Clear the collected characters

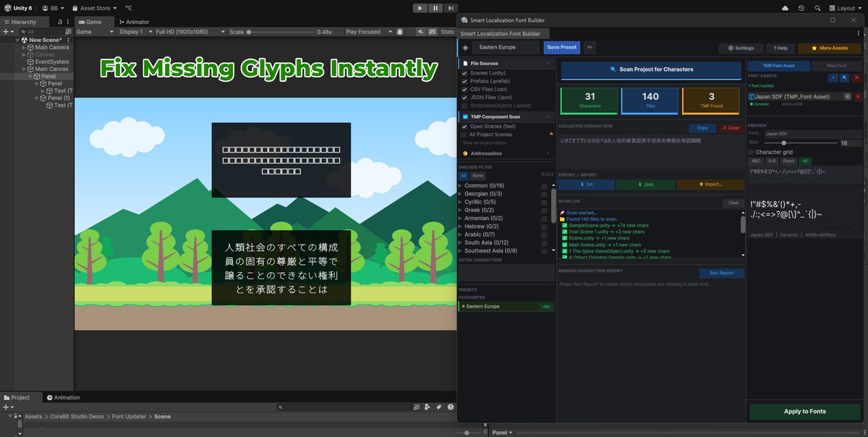coord(732,128)
